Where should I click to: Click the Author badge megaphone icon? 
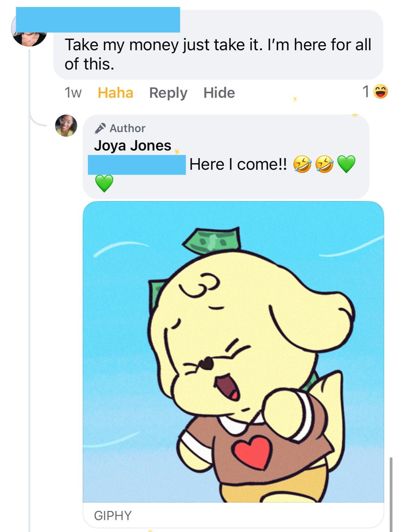point(100,128)
